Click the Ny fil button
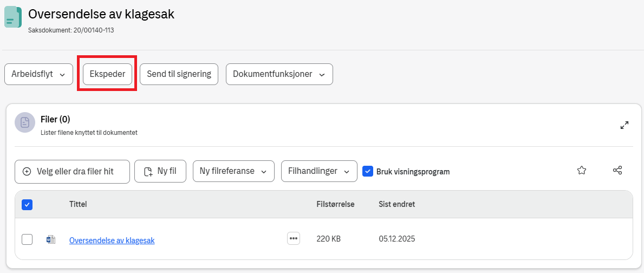 click(160, 171)
